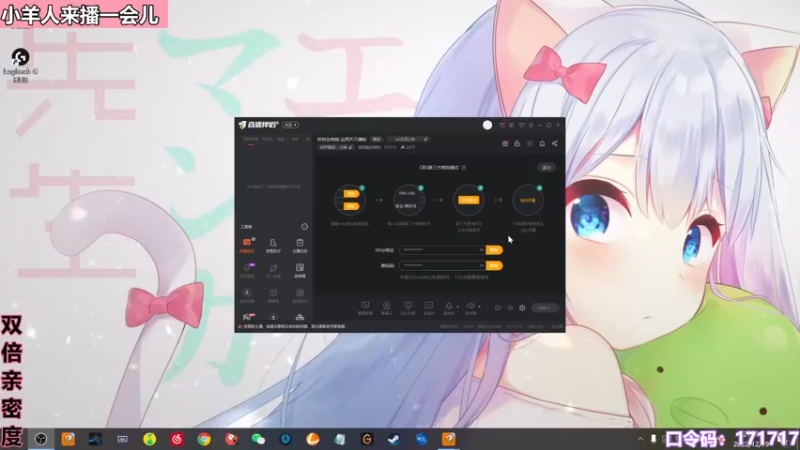Viewport: 800px width, 450px height.
Task: Add a camera source from bottom bar
Action: 386,308
